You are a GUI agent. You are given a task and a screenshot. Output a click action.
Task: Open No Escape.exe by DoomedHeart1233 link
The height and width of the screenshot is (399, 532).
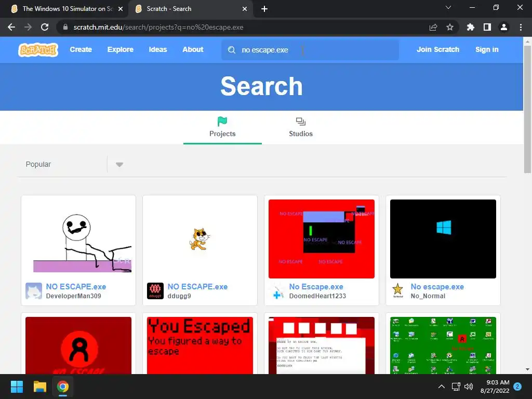point(316,287)
